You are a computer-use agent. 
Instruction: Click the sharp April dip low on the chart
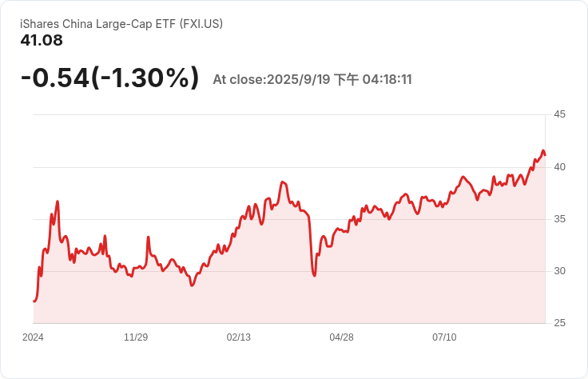coord(314,275)
